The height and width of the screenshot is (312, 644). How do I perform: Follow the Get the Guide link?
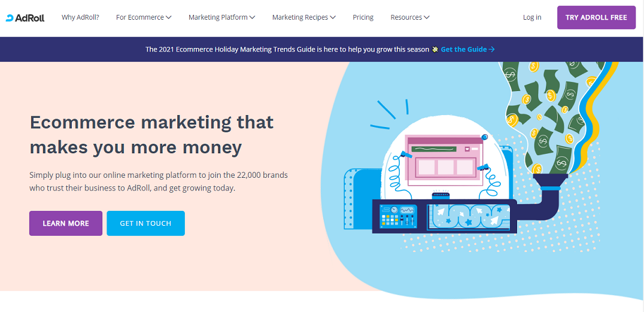[x=468, y=49]
